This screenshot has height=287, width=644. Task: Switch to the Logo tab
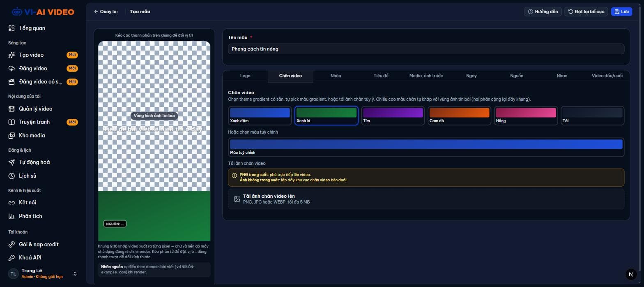click(x=245, y=76)
